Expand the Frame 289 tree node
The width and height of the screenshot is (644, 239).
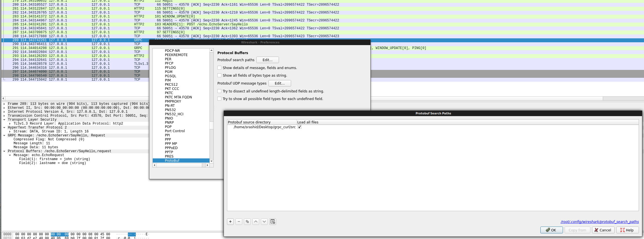(4, 104)
